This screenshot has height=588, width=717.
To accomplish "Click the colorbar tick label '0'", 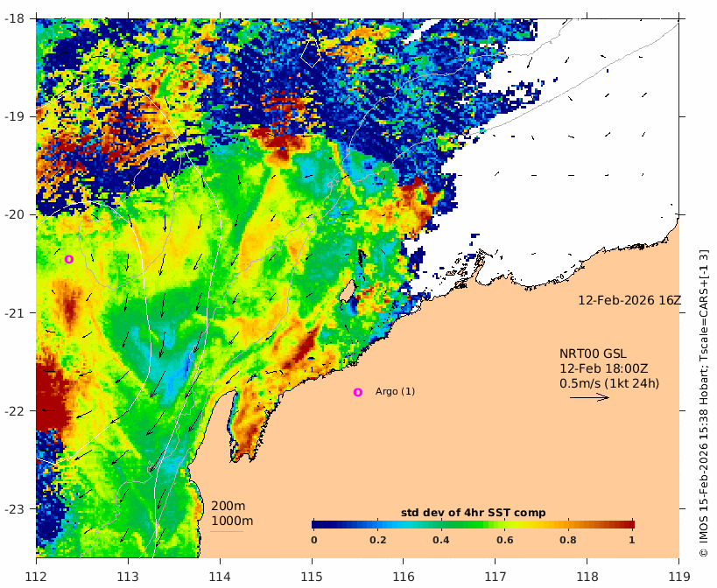I will point(313,540).
